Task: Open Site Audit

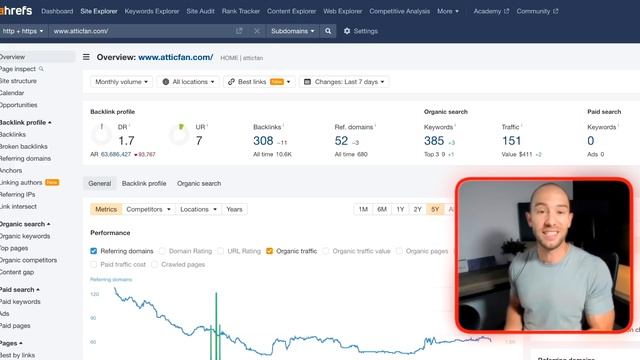Action: point(200,11)
